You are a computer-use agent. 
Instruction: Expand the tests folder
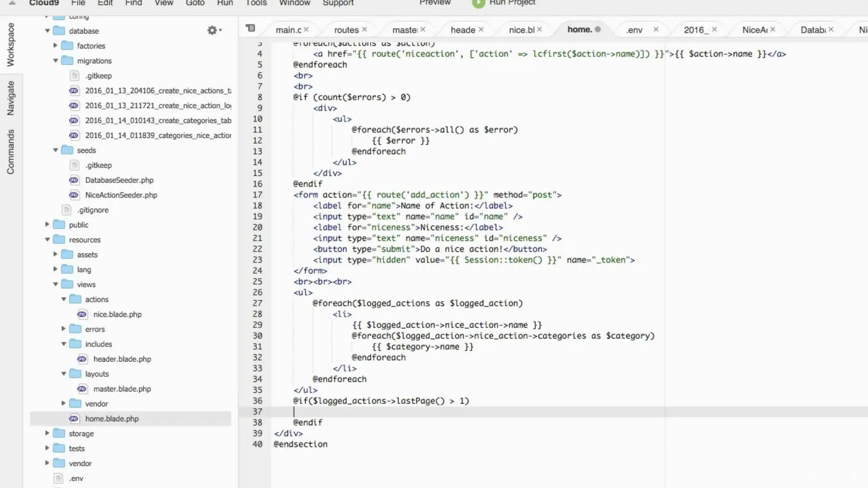coord(47,448)
